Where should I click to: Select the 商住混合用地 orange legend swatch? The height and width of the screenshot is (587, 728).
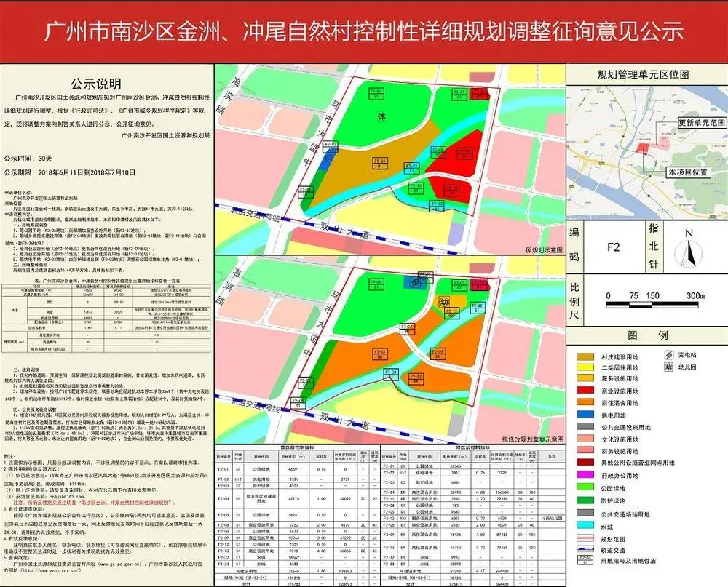(x=585, y=402)
